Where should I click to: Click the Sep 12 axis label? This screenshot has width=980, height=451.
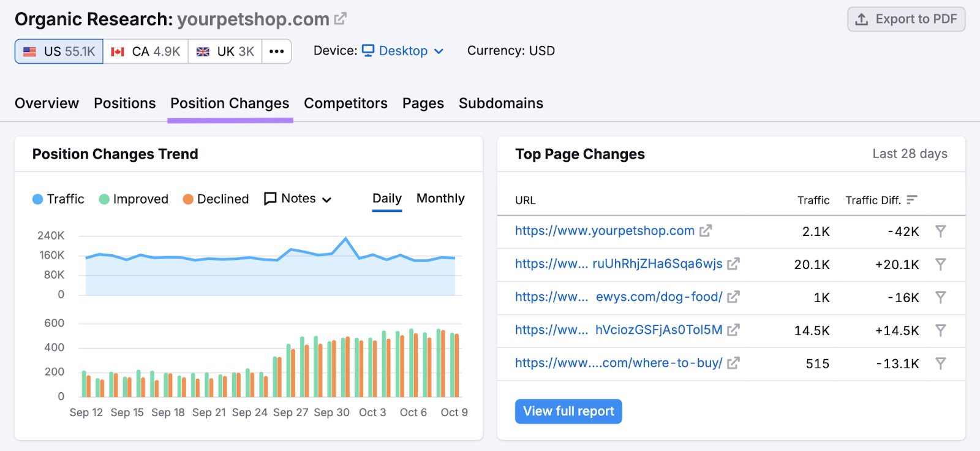pos(86,412)
